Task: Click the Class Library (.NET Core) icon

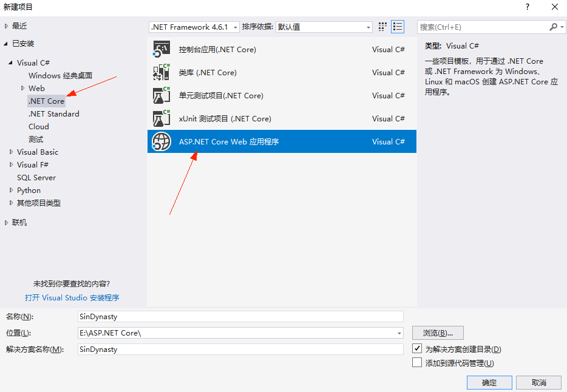Action: (x=161, y=73)
